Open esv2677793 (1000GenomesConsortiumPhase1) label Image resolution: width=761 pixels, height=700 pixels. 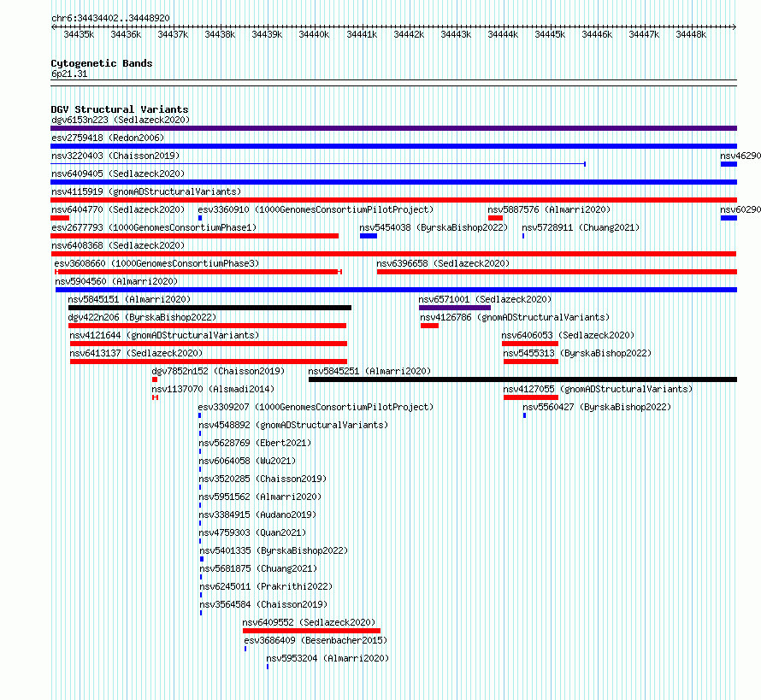pyautogui.click(x=154, y=227)
